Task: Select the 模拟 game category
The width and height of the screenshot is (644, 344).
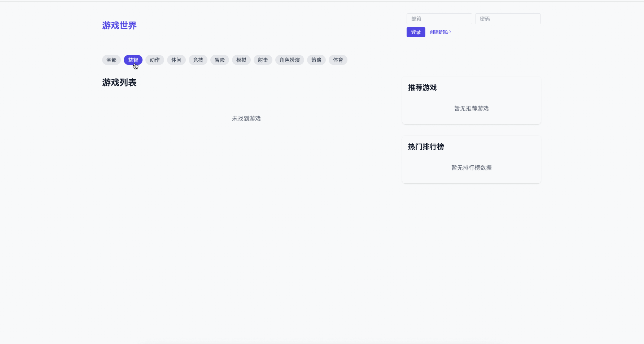Action: 241,60
